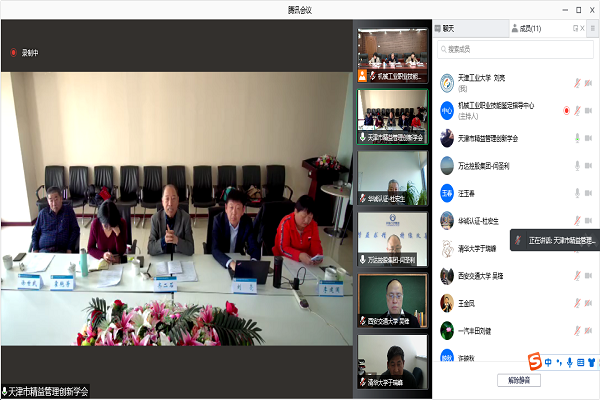
Task: Pop out the members panel window
Action: [x=575, y=28]
